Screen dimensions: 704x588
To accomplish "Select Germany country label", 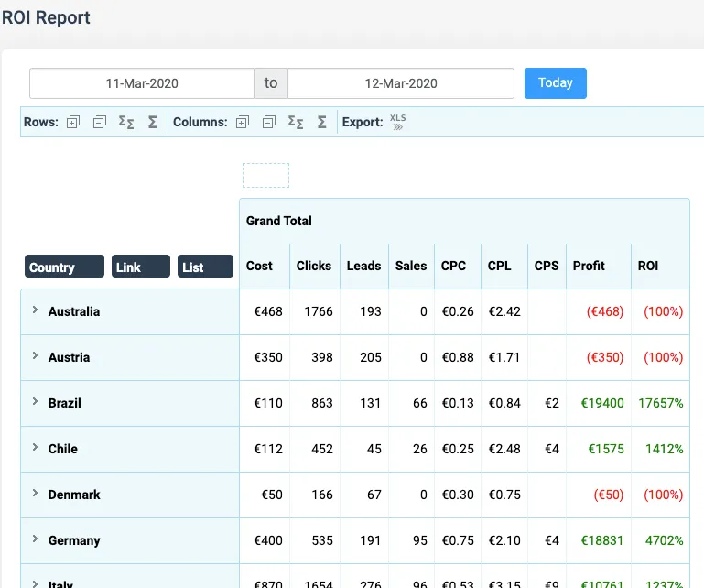I will click(74, 540).
